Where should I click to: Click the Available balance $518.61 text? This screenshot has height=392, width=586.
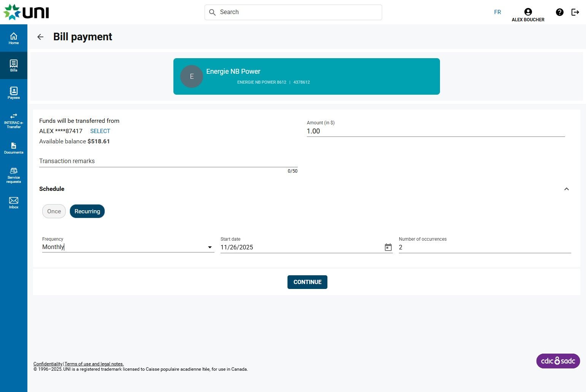(x=75, y=141)
